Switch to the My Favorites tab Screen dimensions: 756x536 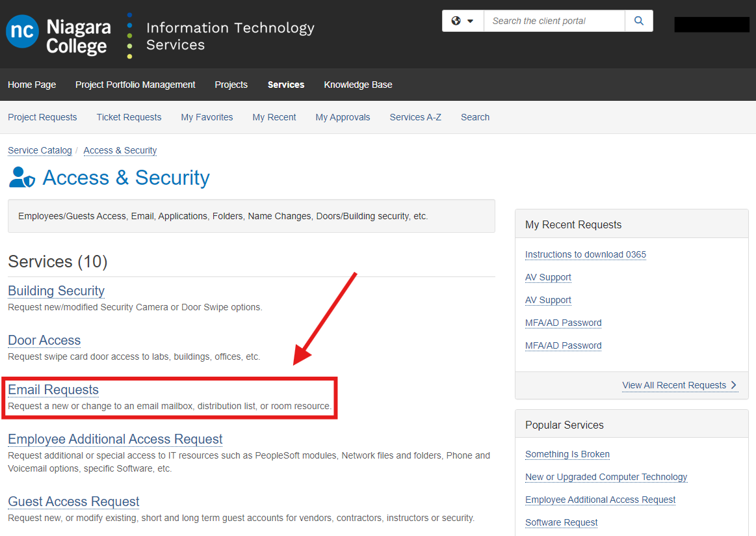pos(207,117)
